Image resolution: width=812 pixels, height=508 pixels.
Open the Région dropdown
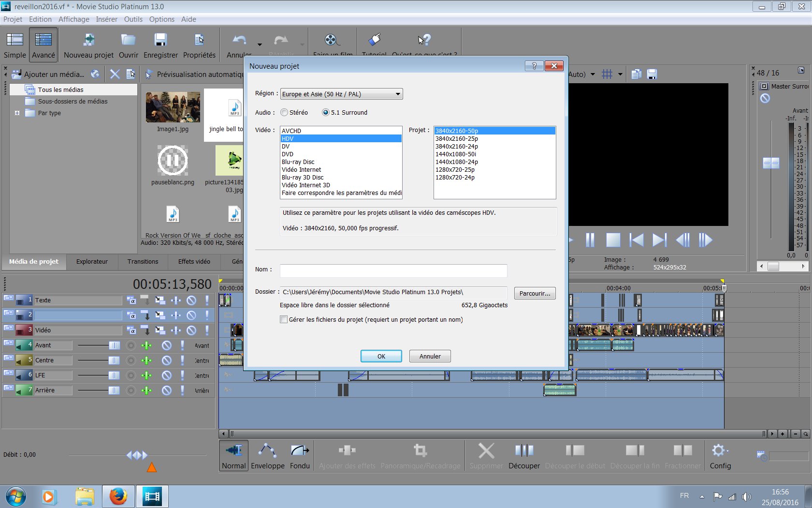click(341, 94)
